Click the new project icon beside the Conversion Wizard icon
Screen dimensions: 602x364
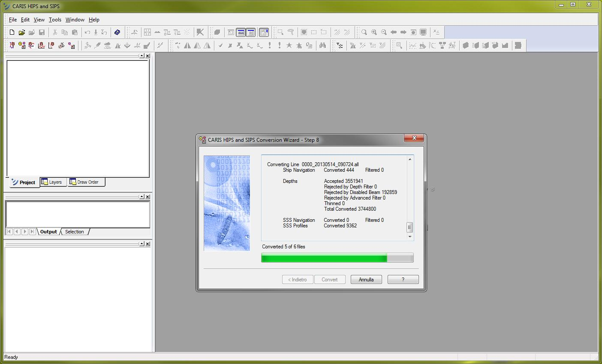pos(12,45)
